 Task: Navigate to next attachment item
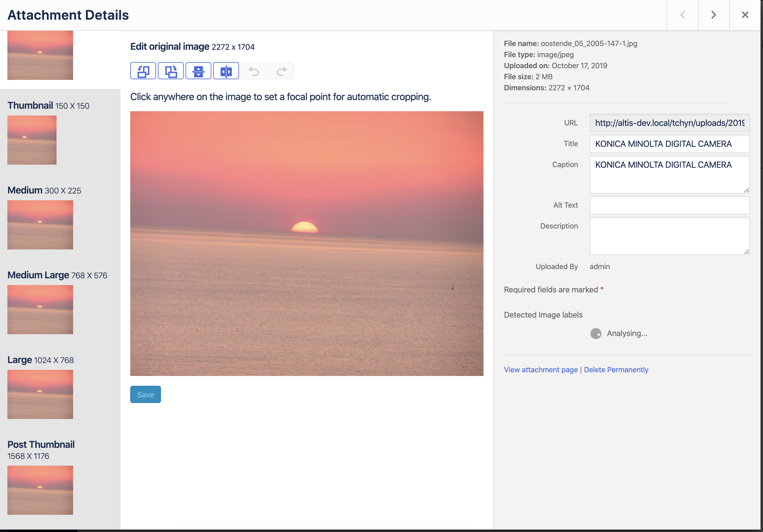pos(714,15)
